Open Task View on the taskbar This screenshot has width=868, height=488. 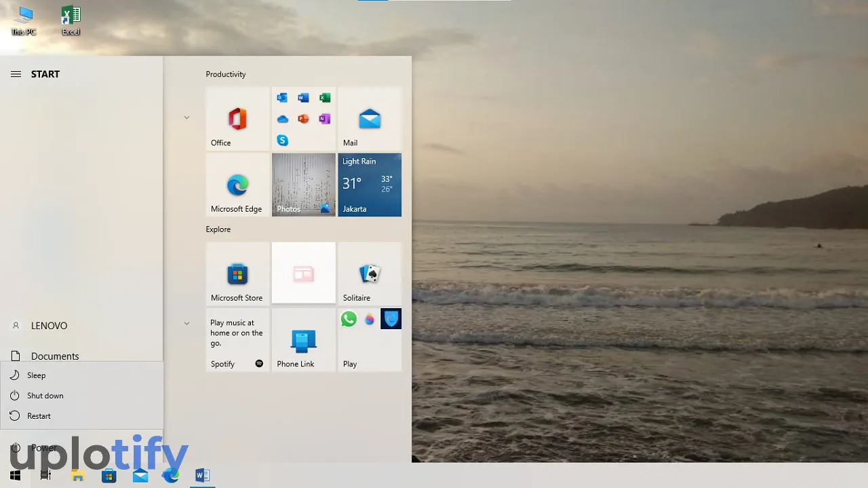point(46,475)
